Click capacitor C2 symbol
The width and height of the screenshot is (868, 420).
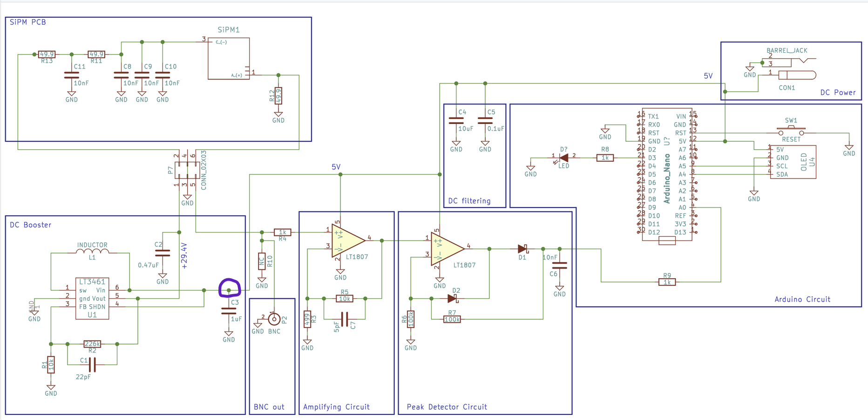pos(163,253)
